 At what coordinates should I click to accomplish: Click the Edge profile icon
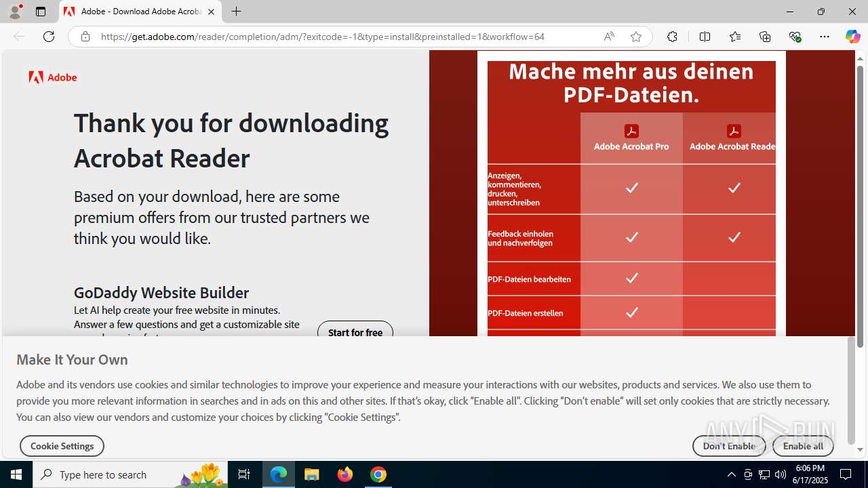[x=15, y=12]
